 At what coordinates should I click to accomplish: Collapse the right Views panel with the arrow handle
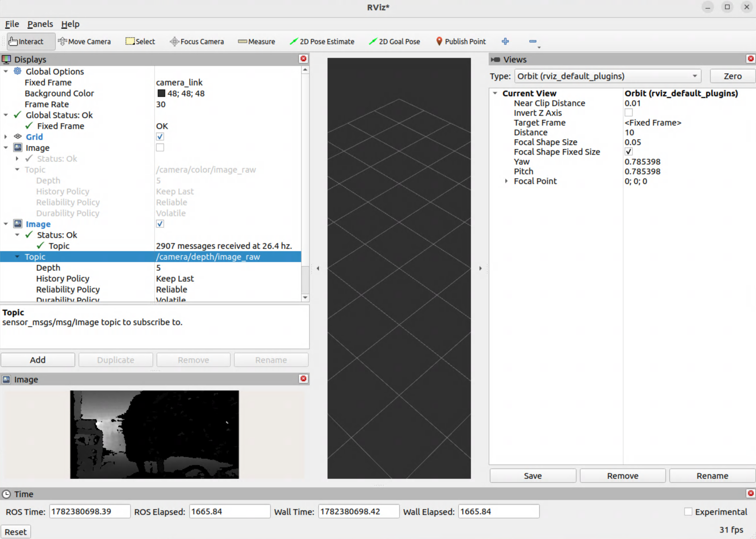pyautogui.click(x=480, y=268)
